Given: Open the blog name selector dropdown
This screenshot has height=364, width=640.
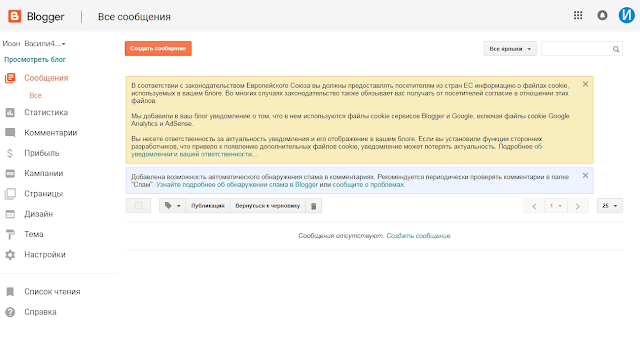Looking at the screenshot, I should 34,44.
